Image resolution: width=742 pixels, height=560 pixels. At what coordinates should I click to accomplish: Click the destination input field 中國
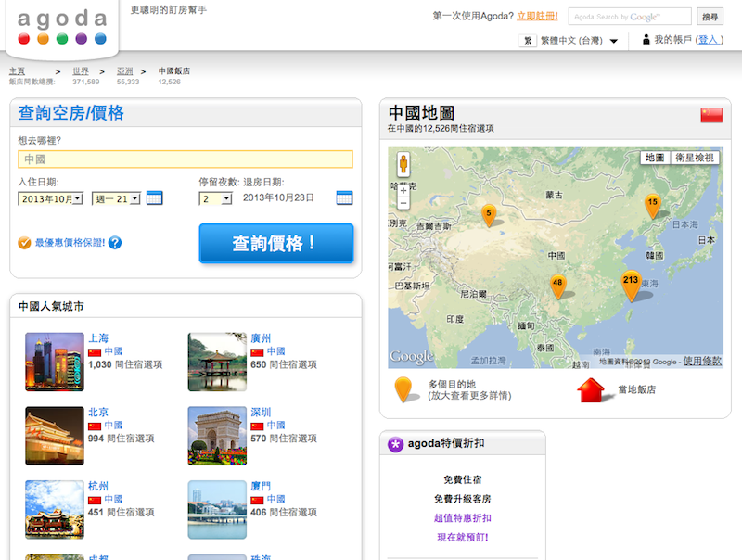click(185, 159)
